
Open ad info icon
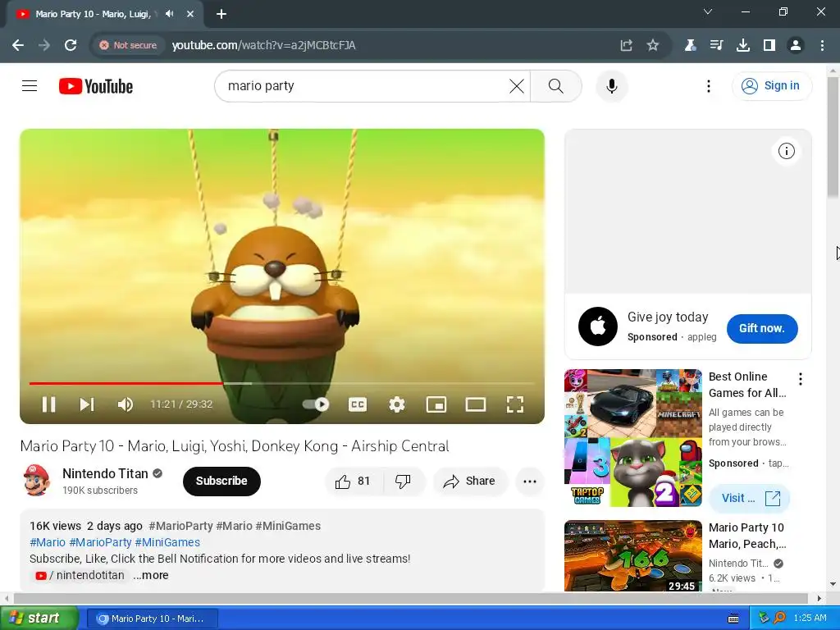click(x=786, y=151)
